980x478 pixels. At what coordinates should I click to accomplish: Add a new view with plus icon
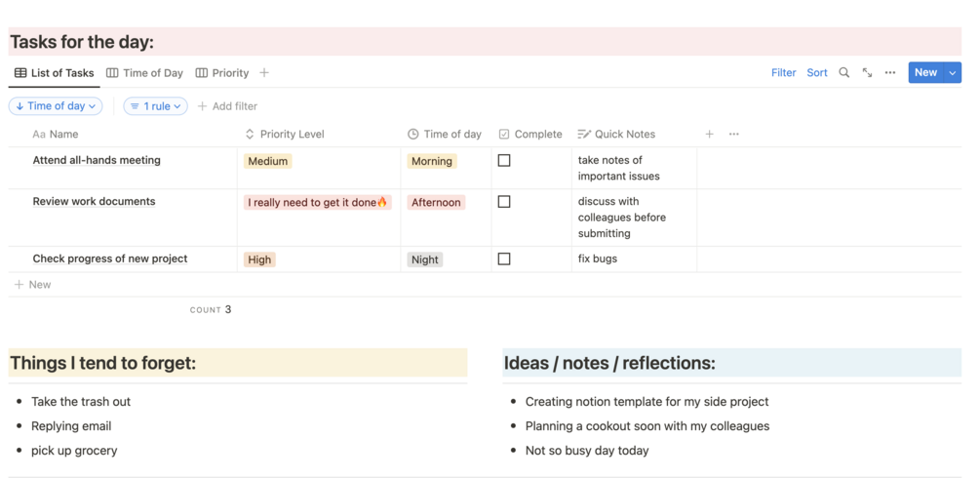(x=264, y=73)
